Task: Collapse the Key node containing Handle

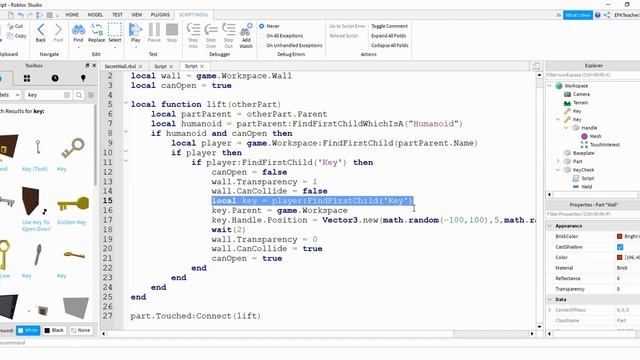Action: pyautogui.click(x=558, y=120)
